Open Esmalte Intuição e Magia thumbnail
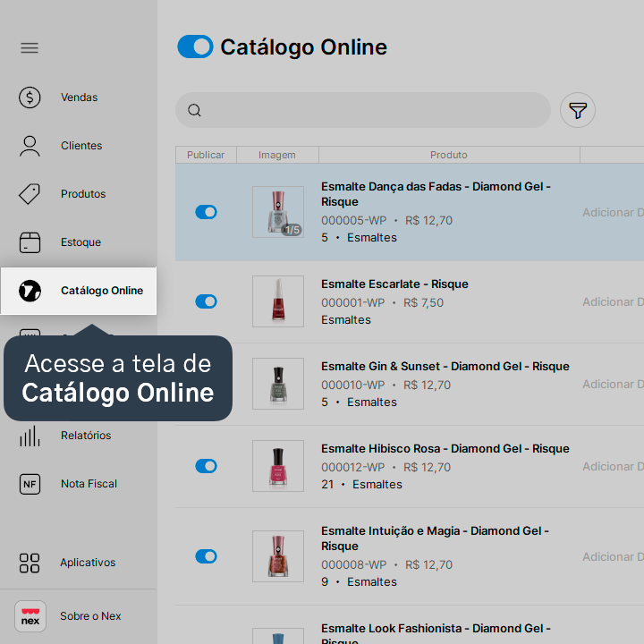This screenshot has height=644, width=644. coord(278,556)
